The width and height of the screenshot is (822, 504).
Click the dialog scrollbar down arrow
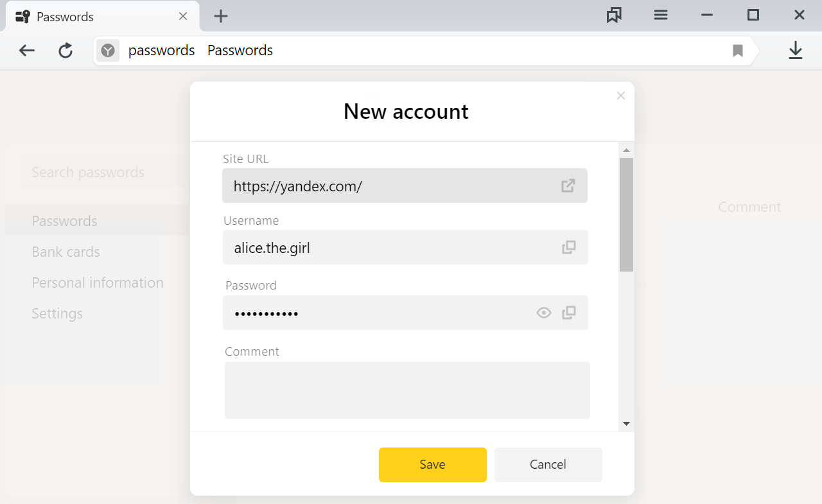click(626, 424)
